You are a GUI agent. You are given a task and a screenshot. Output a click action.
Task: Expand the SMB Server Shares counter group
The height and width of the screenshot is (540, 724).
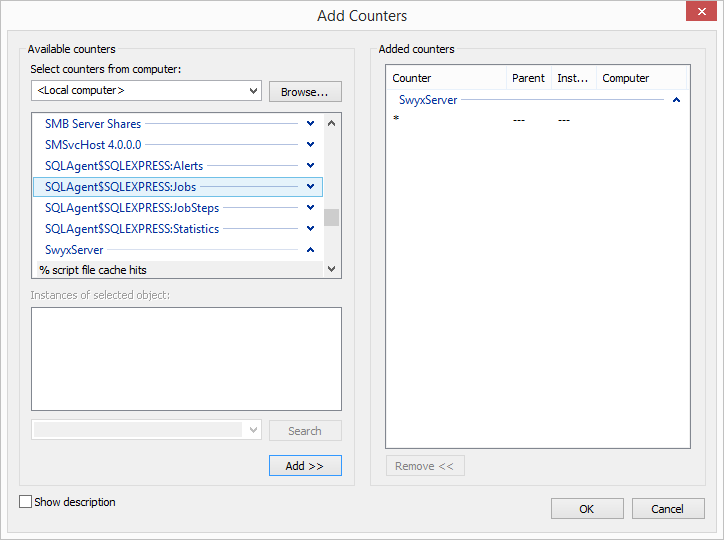point(310,124)
